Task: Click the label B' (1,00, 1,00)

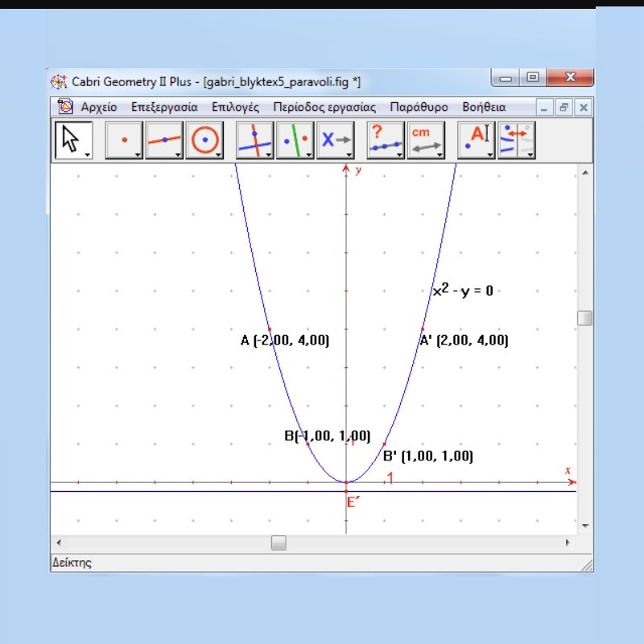Action: point(428,456)
